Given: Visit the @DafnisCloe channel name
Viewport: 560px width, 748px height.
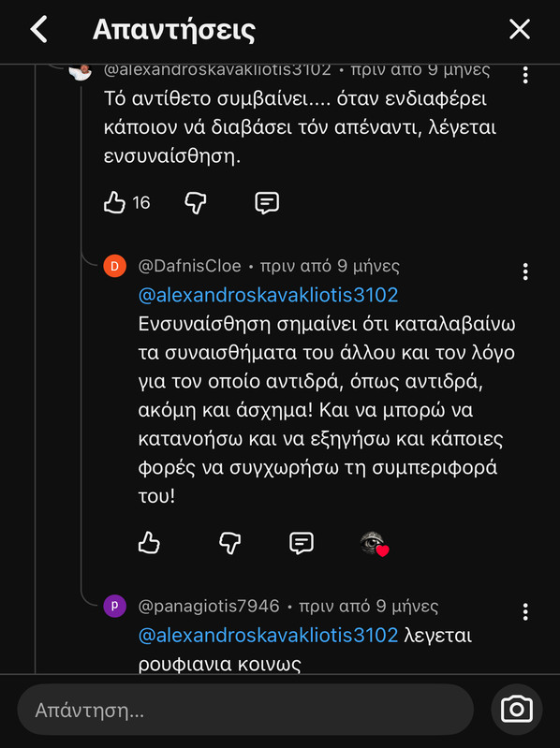Looking at the screenshot, I should click(x=189, y=266).
